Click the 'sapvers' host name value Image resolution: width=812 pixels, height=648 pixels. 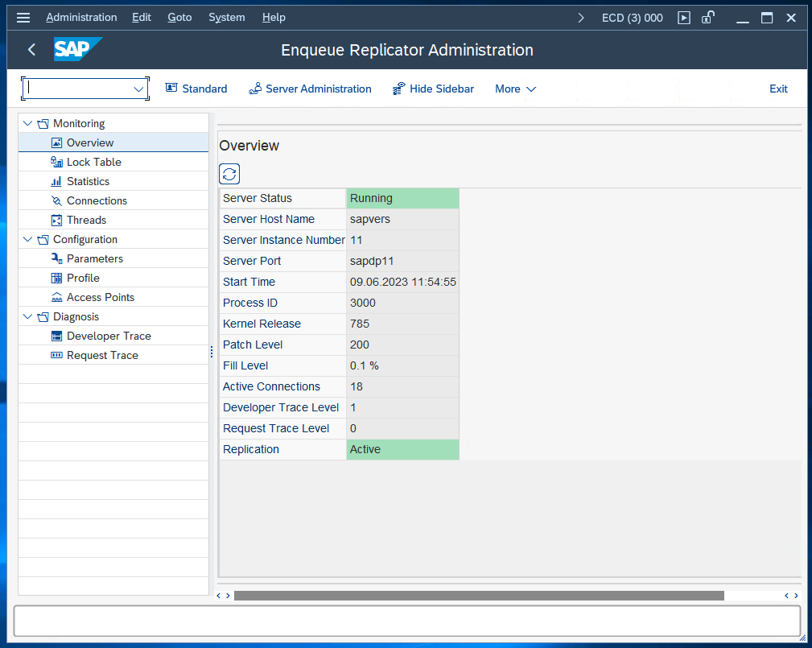point(369,219)
